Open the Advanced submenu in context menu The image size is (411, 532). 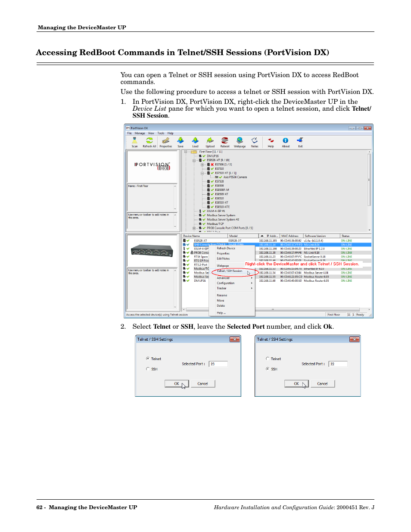pos(234,278)
